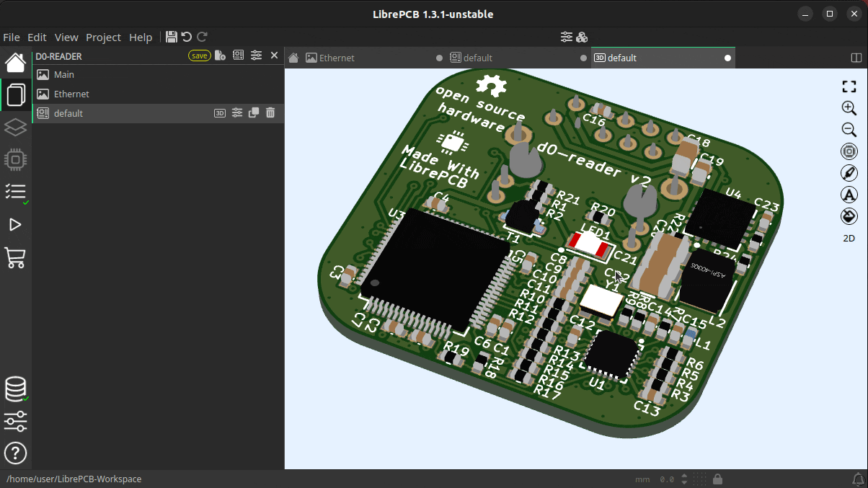Screen dimensions: 868x488
Task: Close the 3D default tab using its dot
Action: point(727,58)
